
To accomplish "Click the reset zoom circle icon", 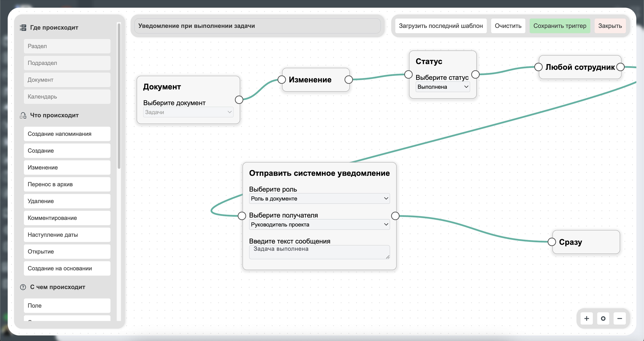I will (603, 319).
